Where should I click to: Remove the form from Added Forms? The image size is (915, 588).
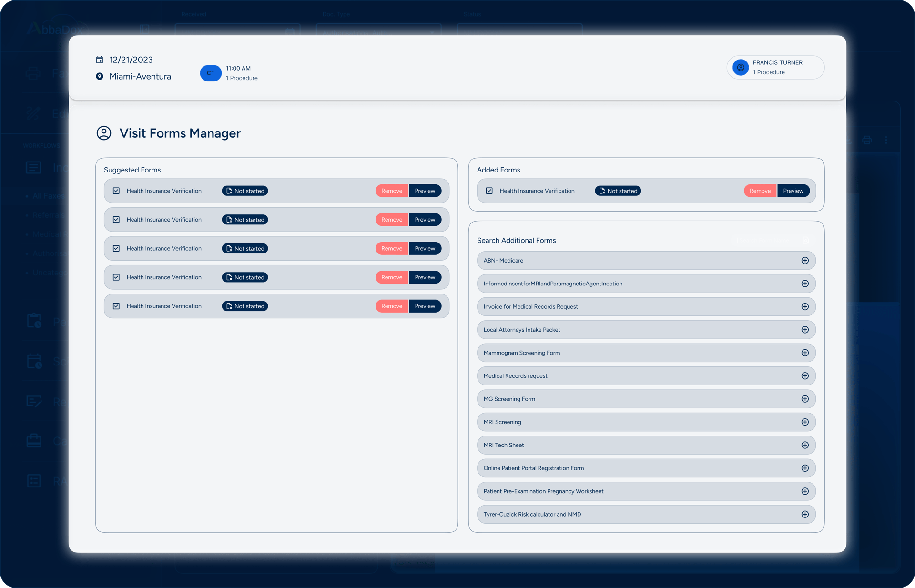(x=760, y=191)
